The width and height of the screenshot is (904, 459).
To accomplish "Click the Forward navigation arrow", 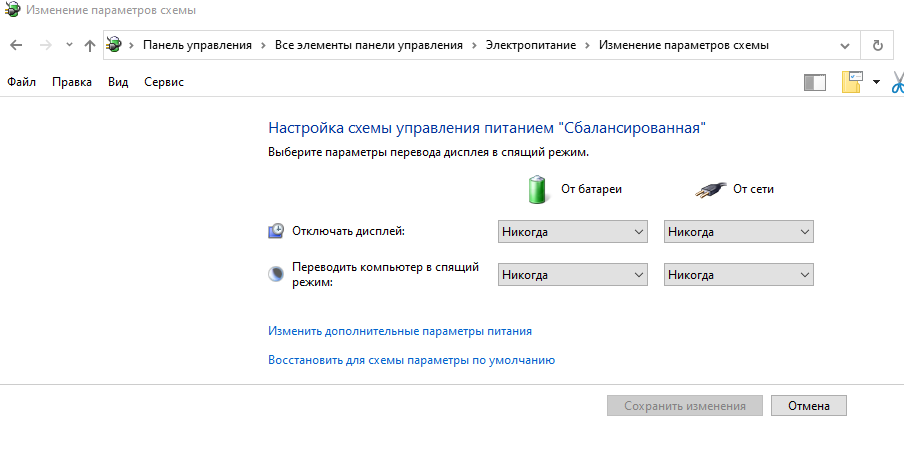I will (46, 45).
